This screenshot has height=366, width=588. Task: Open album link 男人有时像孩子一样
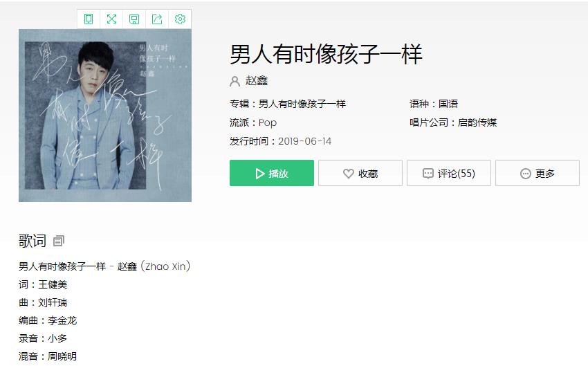click(302, 104)
